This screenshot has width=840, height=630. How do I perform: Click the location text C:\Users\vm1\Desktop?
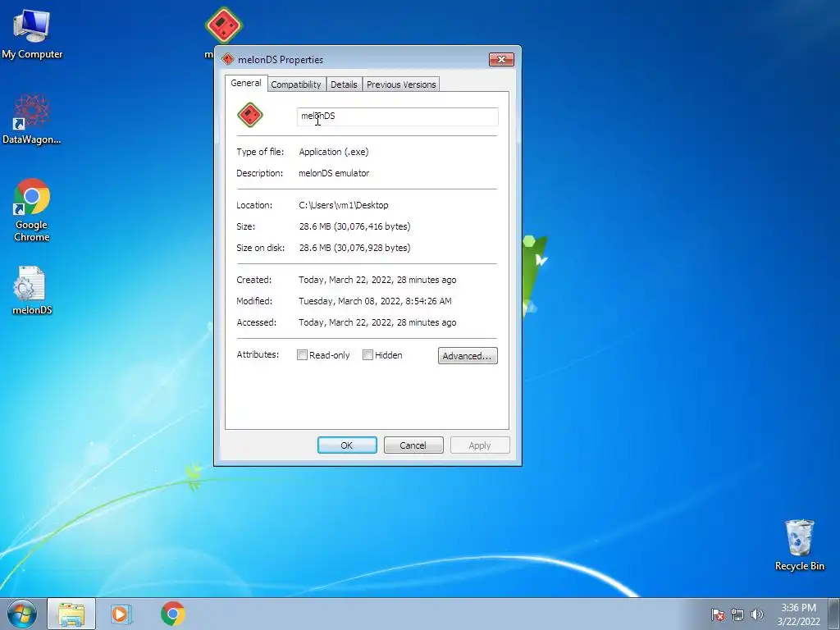tap(344, 205)
